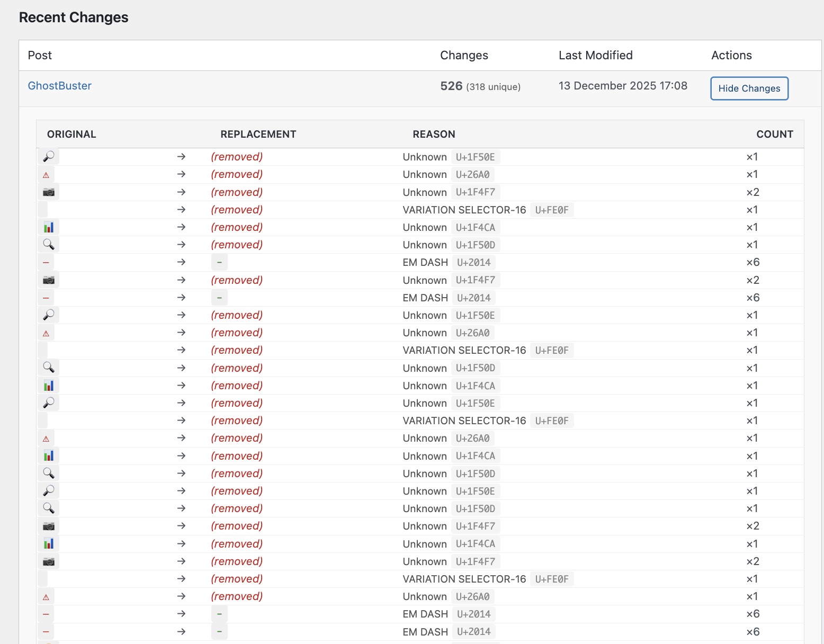This screenshot has height=644, width=824.
Task: Click the Recent Changes heading
Action: tap(74, 17)
